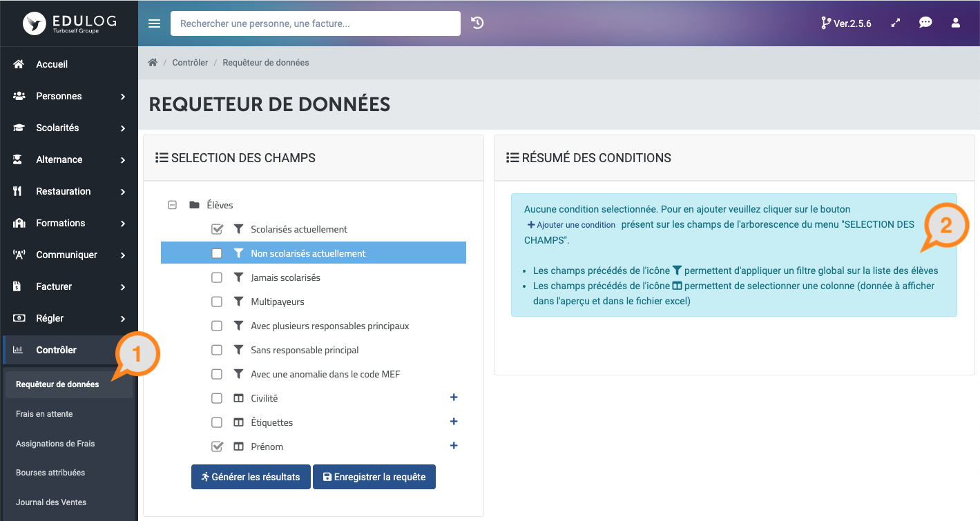980x521 pixels.
Task: Click the person or invoice search field
Action: [x=316, y=23]
